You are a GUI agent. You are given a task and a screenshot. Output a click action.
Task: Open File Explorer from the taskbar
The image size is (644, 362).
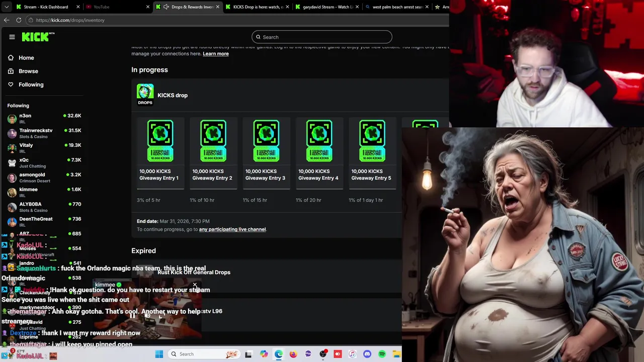[x=396, y=354]
